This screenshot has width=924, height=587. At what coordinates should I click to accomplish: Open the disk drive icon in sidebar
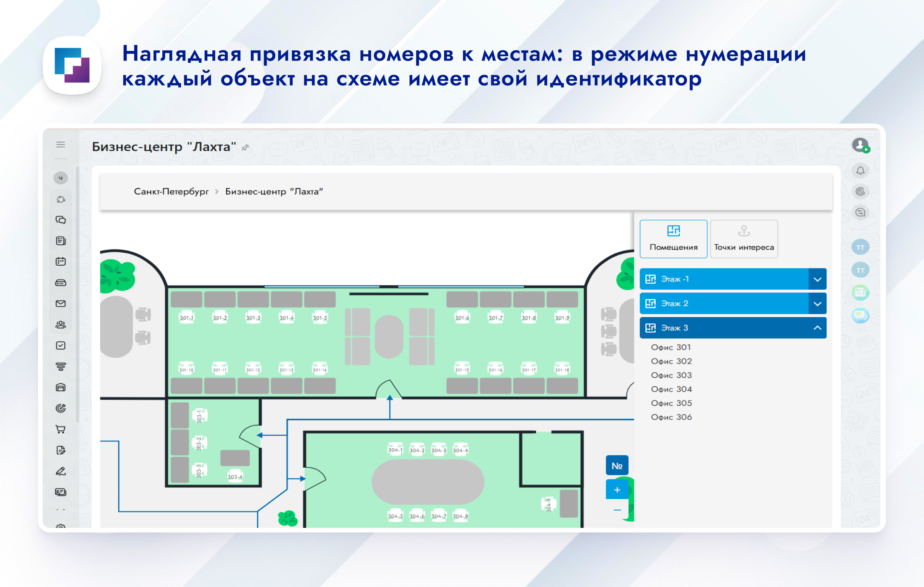(x=61, y=283)
